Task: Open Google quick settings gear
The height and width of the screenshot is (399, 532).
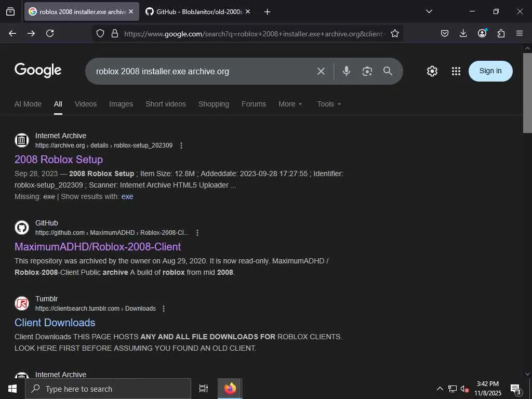Action: click(x=432, y=71)
